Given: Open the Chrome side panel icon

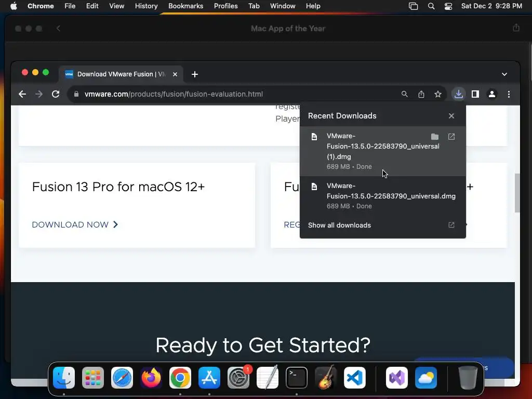Looking at the screenshot, I should tap(475, 94).
